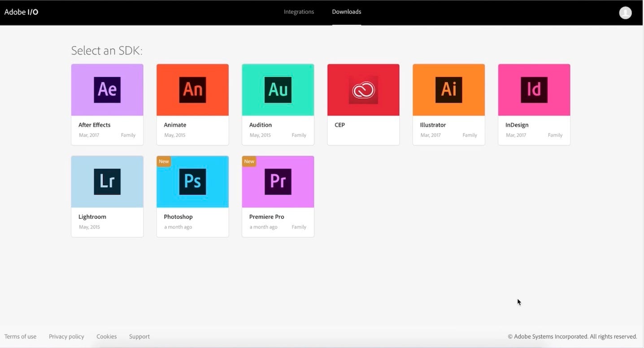Click the Mar, 2017 date under Illustrator
The height and width of the screenshot is (348, 644).
coord(431,135)
